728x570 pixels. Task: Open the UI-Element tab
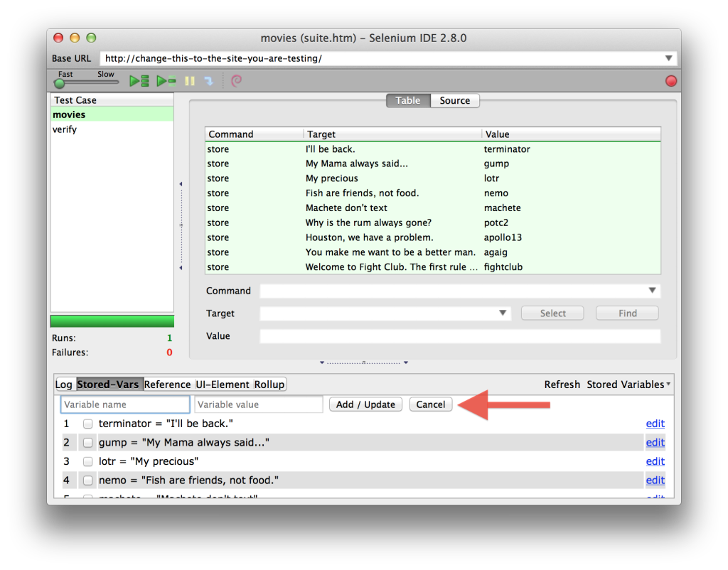pyautogui.click(x=223, y=385)
